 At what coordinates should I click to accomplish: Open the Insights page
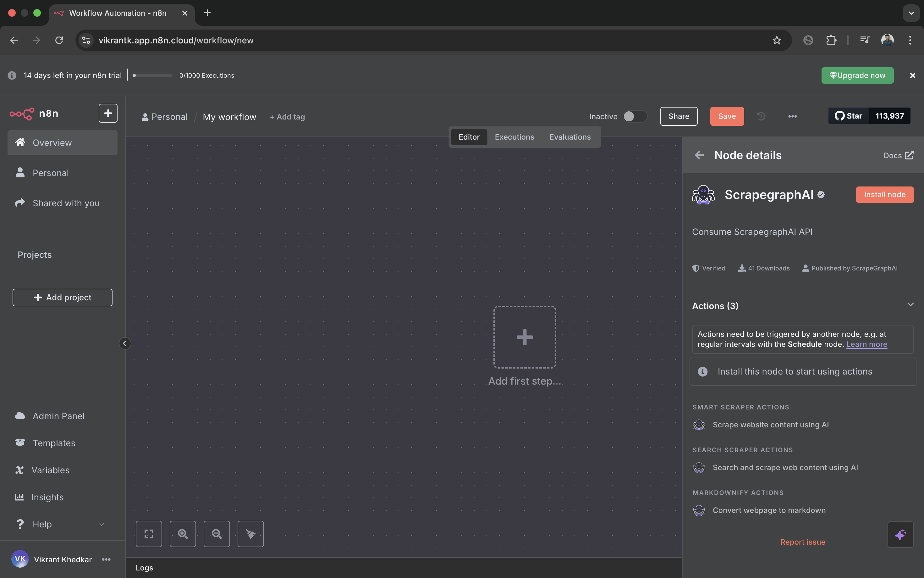[62, 497]
